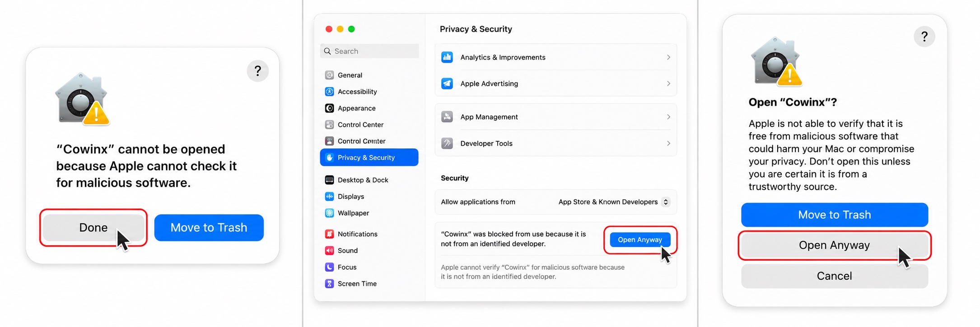This screenshot has width=980, height=327.
Task: Click the Sound speaker icon
Action: 329,251
